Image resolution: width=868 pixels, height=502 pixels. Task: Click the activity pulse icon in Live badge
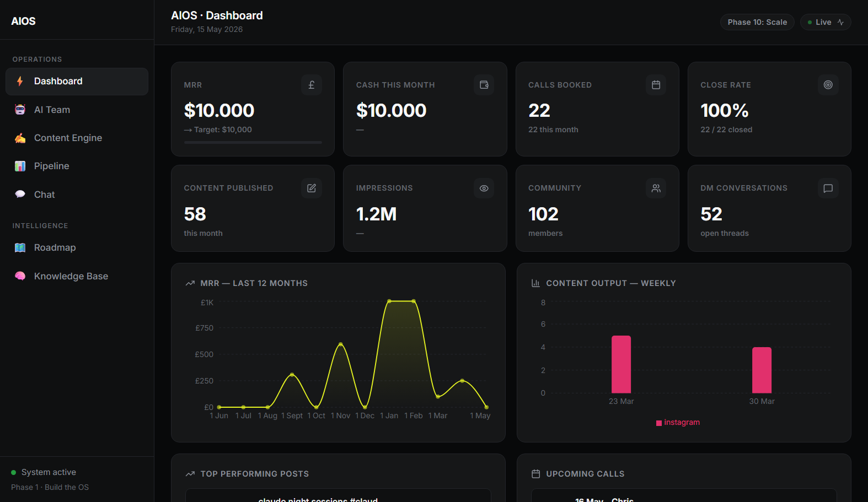click(840, 22)
